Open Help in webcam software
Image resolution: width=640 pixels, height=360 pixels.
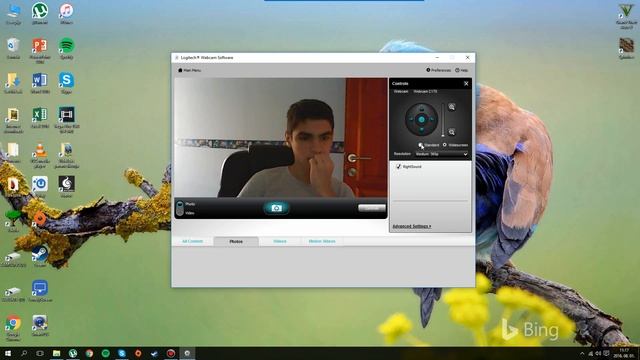coord(462,70)
